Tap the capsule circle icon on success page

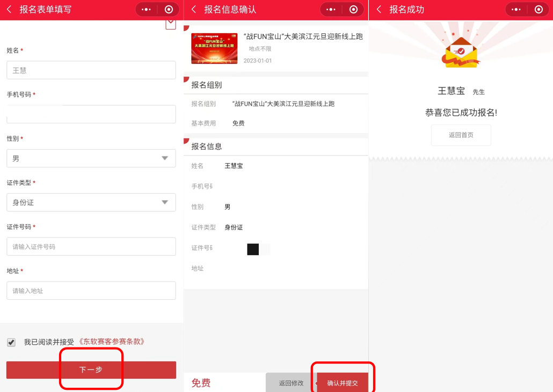539,9
